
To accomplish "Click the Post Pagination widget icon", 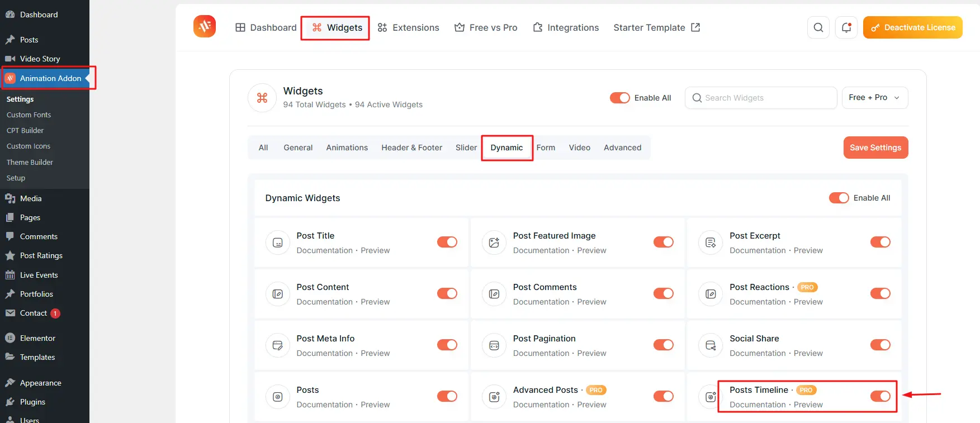I will [x=494, y=345].
